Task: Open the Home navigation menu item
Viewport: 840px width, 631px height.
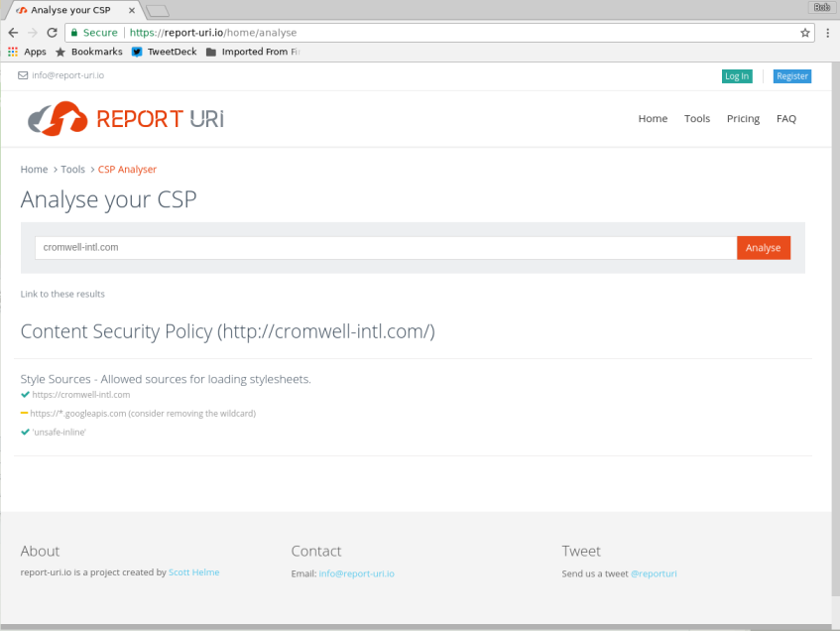Action: pos(653,118)
